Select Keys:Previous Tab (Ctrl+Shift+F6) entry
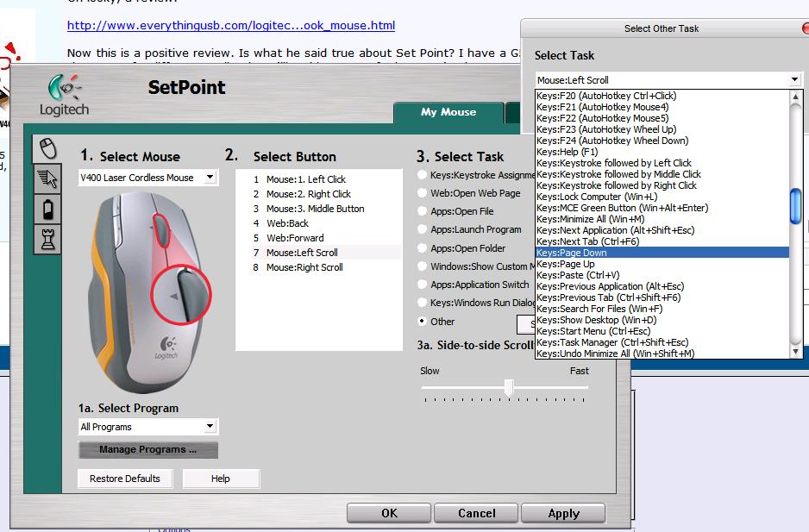809x532 pixels. [x=662, y=297]
